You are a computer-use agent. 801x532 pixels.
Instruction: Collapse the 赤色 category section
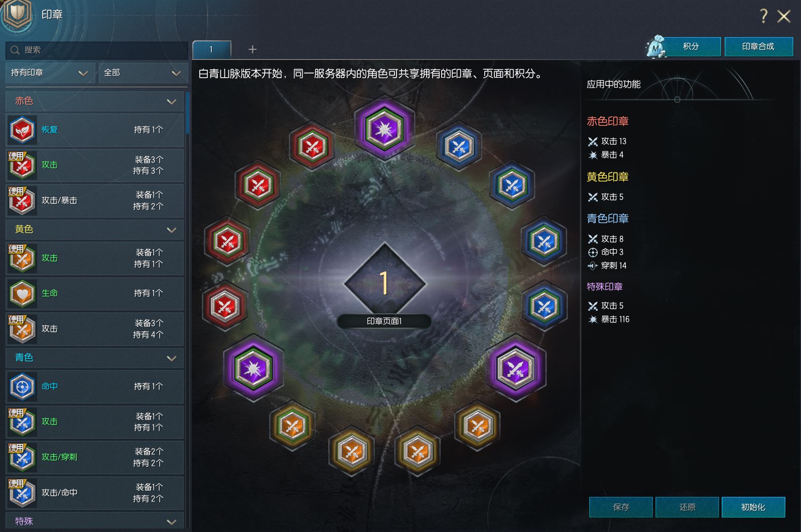pos(171,102)
